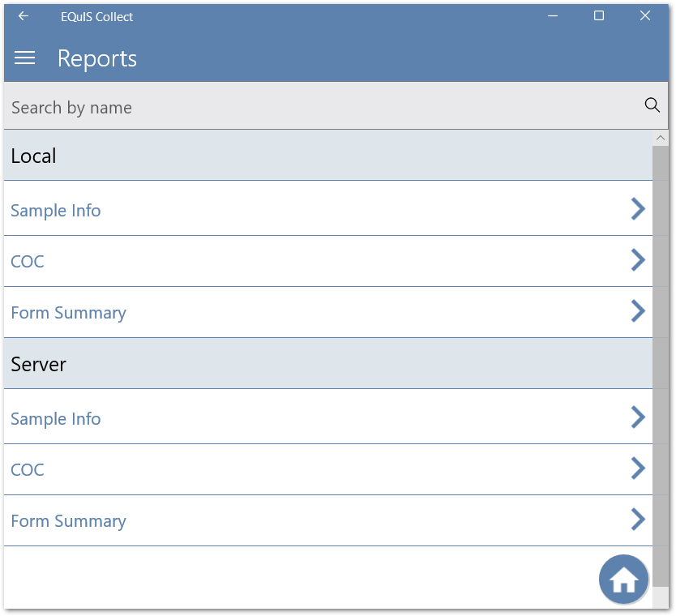
Task: Click the back arrow in the title bar
Action: point(21,15)
